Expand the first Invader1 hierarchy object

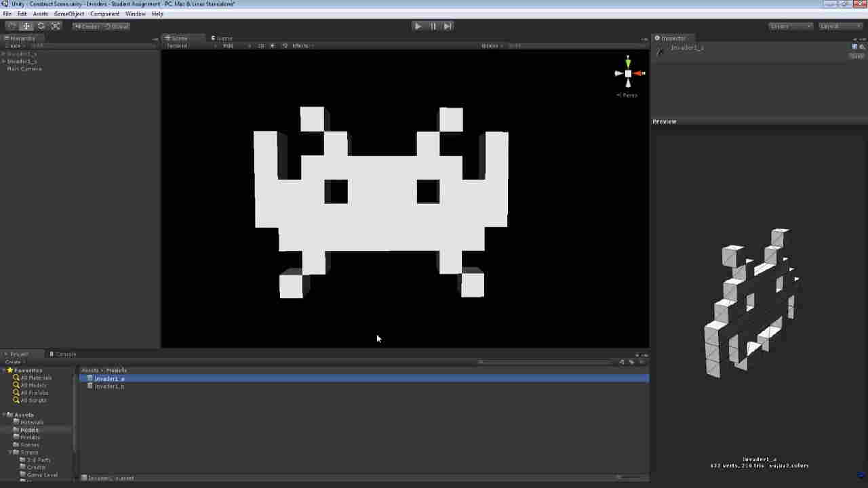coord(4,54)
